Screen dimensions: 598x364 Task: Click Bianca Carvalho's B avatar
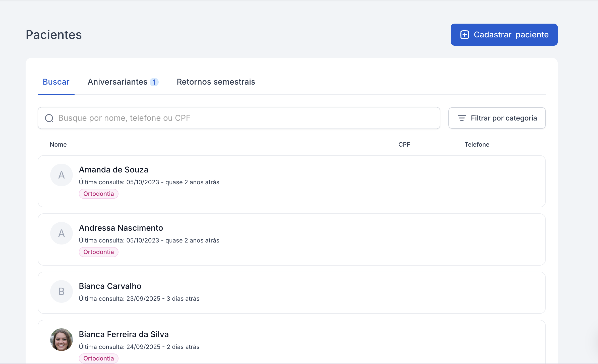click(x=62, y=291)
